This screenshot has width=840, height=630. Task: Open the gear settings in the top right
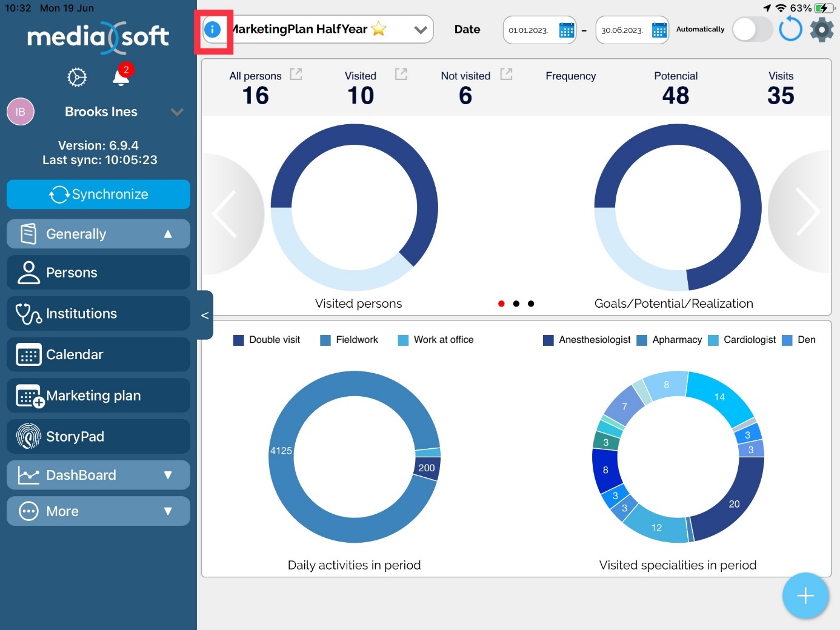pos(822,29)
